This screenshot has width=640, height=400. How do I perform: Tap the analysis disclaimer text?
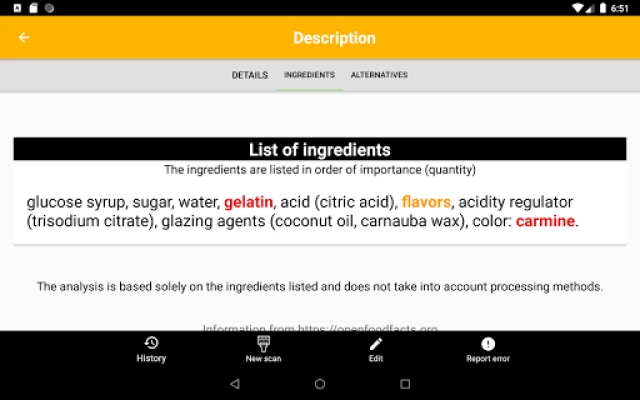pyautogui.click(x=320, y=287)
